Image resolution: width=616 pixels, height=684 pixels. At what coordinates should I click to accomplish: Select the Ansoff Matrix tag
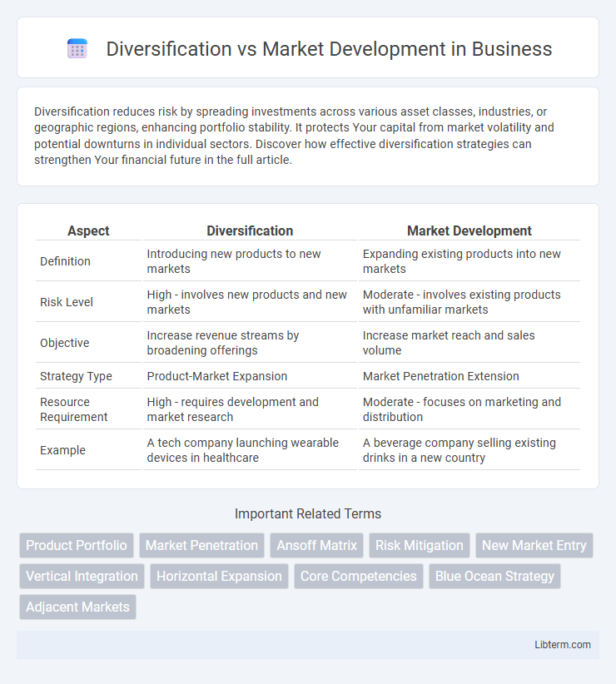[316, 545]
